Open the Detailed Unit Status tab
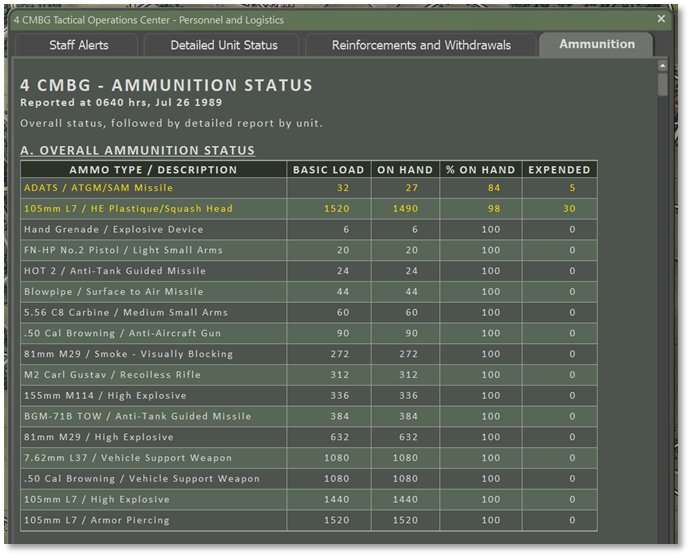Screen dimensions: 690x556 [223, 45]
